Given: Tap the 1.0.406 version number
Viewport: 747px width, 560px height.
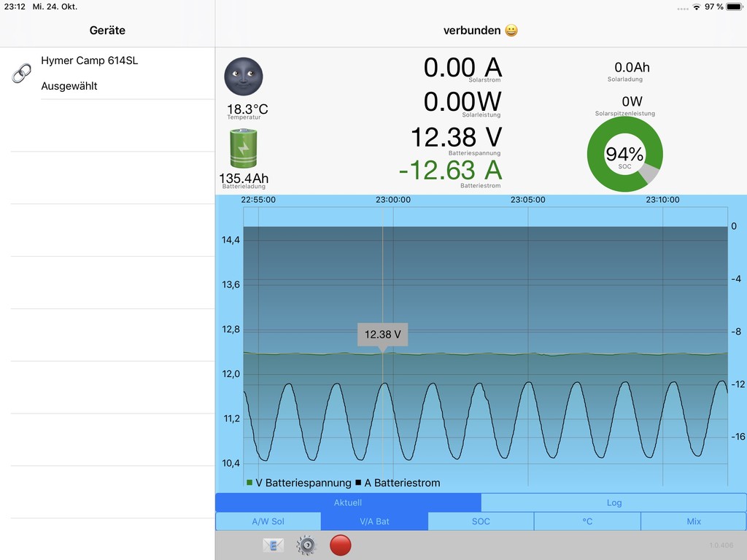Looking at the screenshot, I should pyautogui.click(x=721, y=545).
